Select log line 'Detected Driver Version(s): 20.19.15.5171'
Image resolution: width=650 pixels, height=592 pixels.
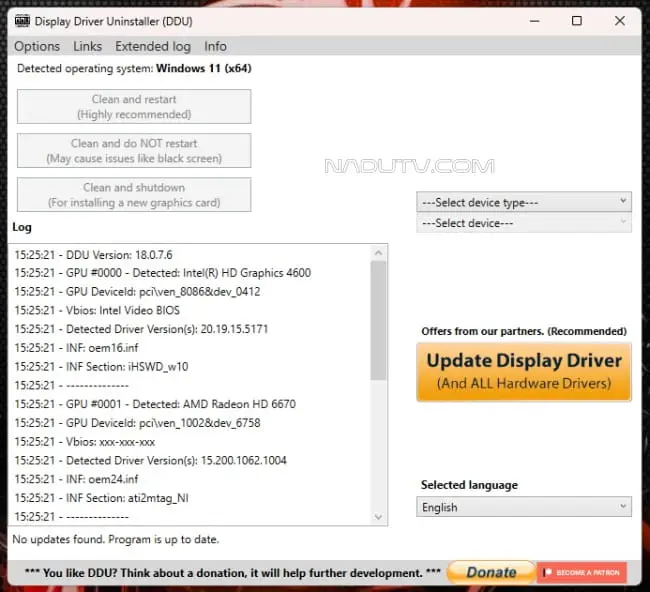pos(141,329)
